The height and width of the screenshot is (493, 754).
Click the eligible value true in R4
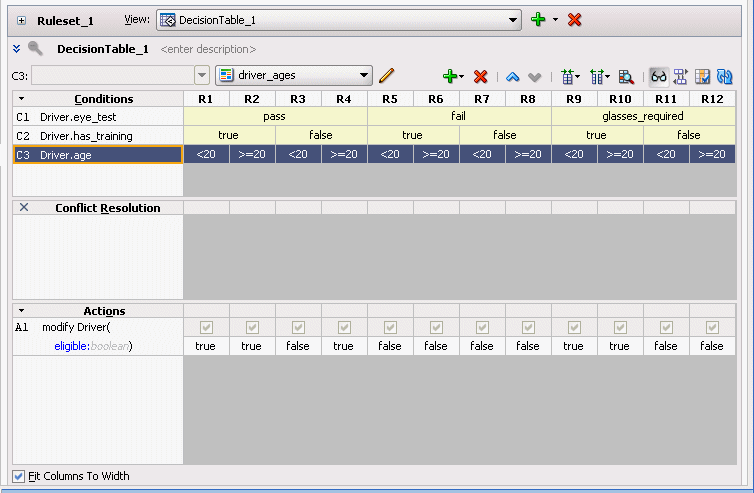[x=344, y=346]
